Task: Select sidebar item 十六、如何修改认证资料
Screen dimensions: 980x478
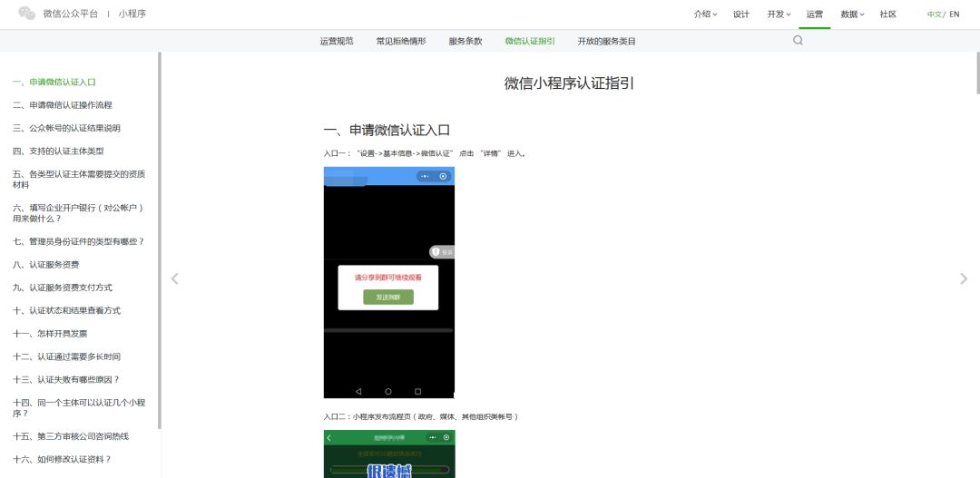Action: [x=62, y=459]
